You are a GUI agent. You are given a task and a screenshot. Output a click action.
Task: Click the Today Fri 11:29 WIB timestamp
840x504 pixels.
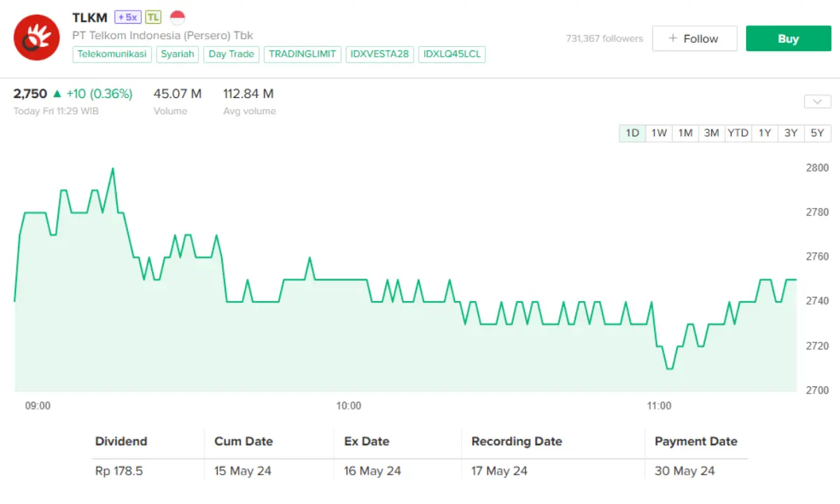[x=56, y=111]
